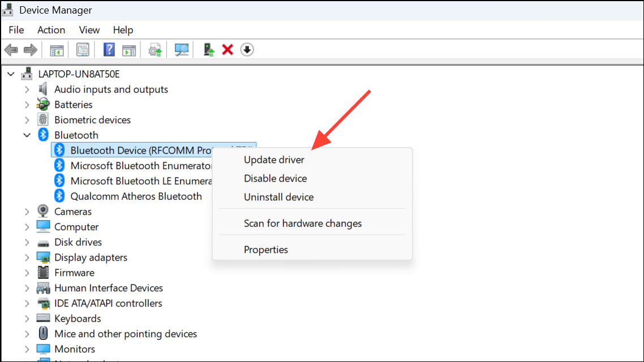Select Bluetooth Device (RFCOMM Protocol TDI)

tap(141, 150)
